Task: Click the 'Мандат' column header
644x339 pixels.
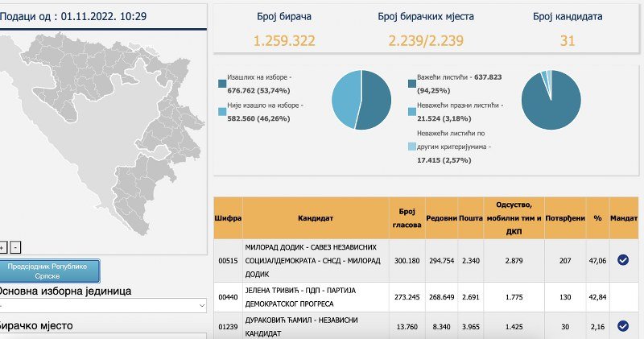Action: 623,217
